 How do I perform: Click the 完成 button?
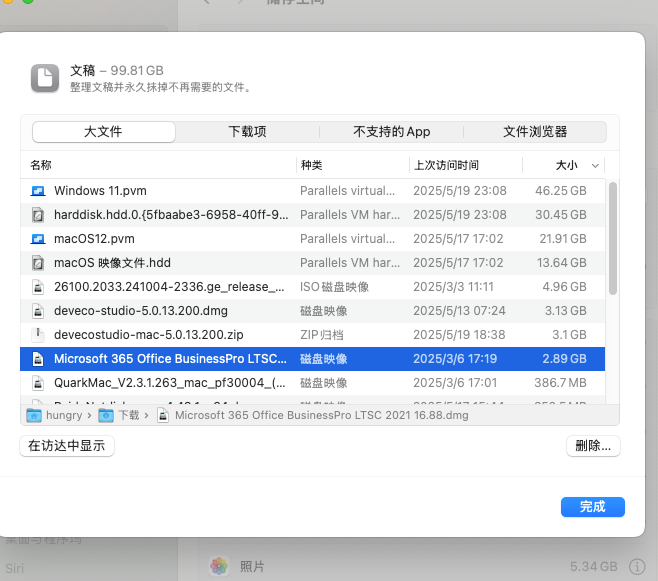click(x=593, y=507)
